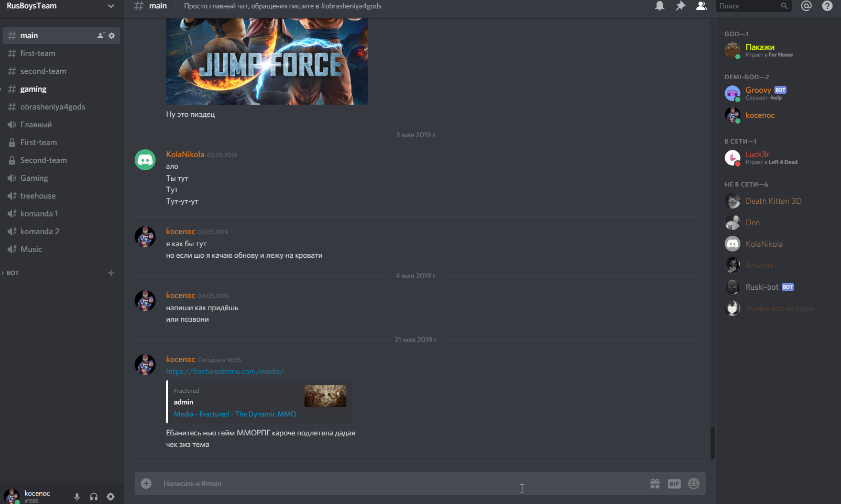Open obrasheniya4gods channel
The height and width of the screenshot is (504, 841).
61,107
